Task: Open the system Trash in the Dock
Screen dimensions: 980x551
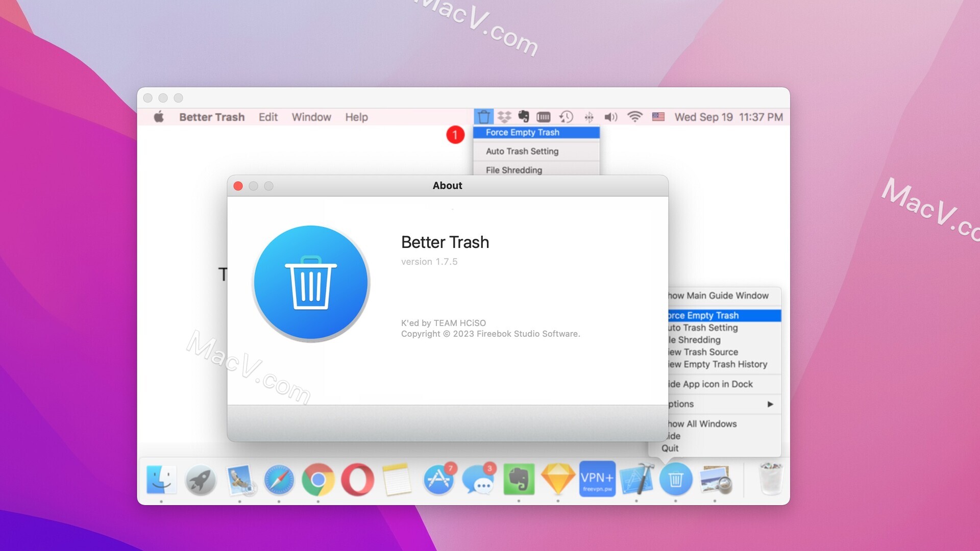Action: pyautogui.click(x=771, y=479)
